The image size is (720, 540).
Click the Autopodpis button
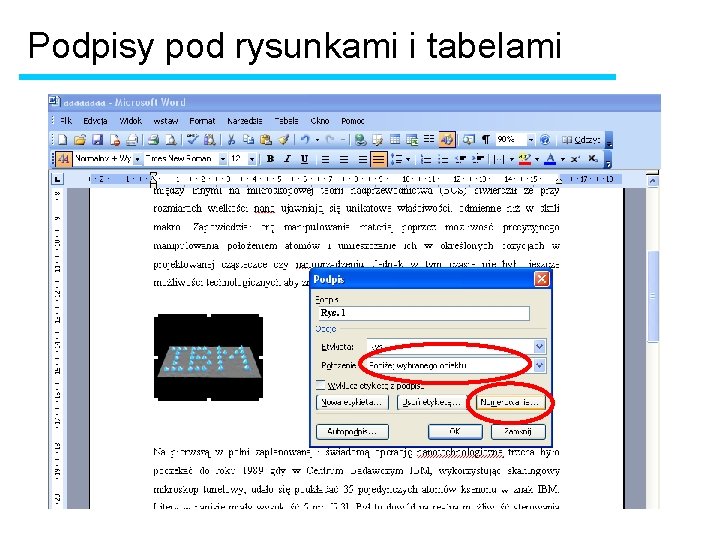click(x=352, y=432)
